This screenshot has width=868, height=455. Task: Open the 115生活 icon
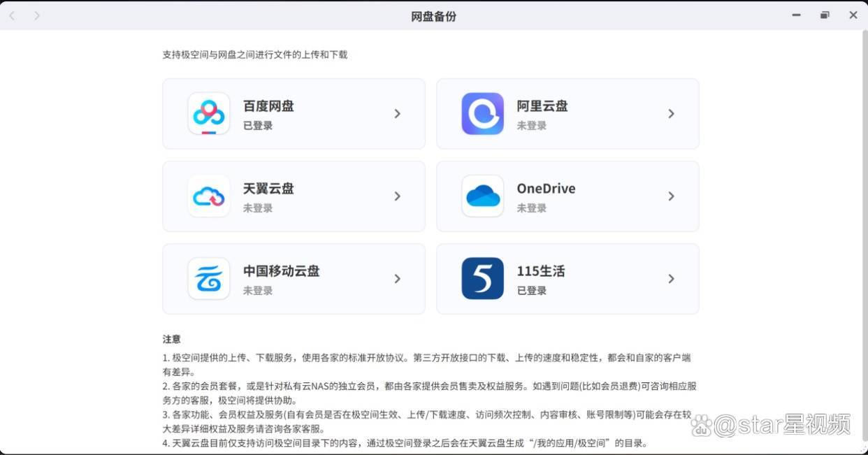click(x=483, y=278)
